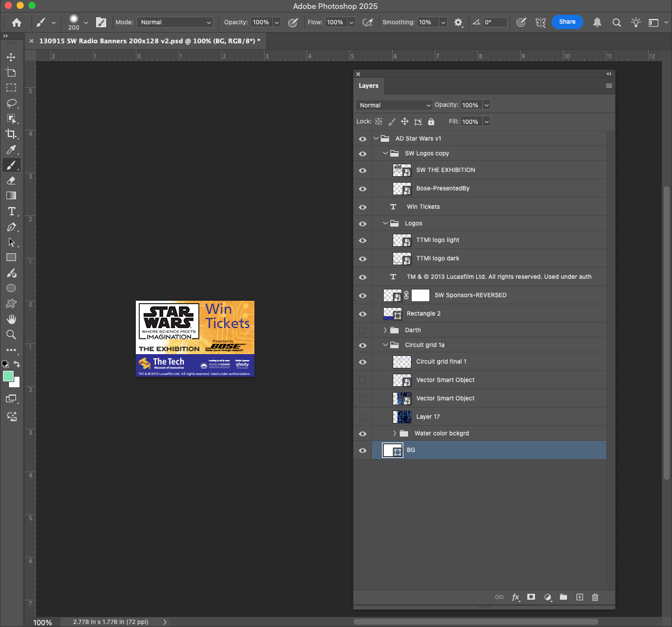Click the delete layer trash icon

(595, 597)
